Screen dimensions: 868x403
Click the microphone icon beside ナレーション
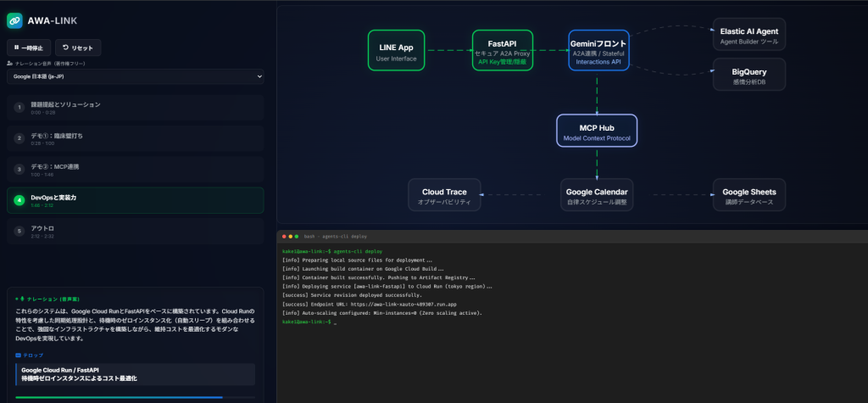pyautogui.click(x=22, y=299)
